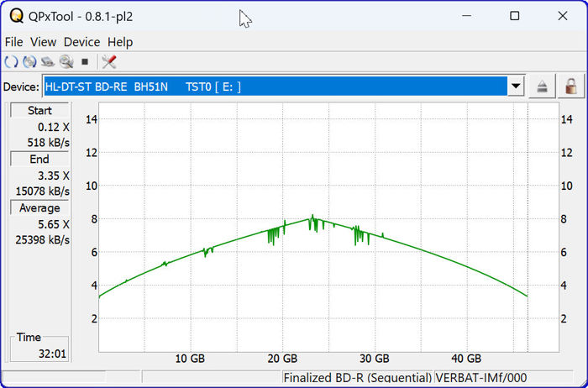Start the disc scan magnifier icon
This screenshot has width=588, height=388.
66,62
